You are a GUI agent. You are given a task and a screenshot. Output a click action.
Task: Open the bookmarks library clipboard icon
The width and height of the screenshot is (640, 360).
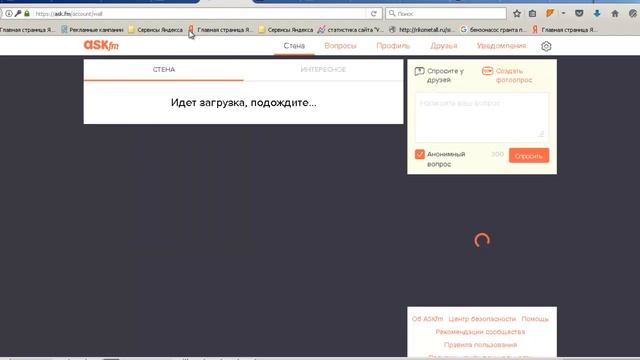532,13
